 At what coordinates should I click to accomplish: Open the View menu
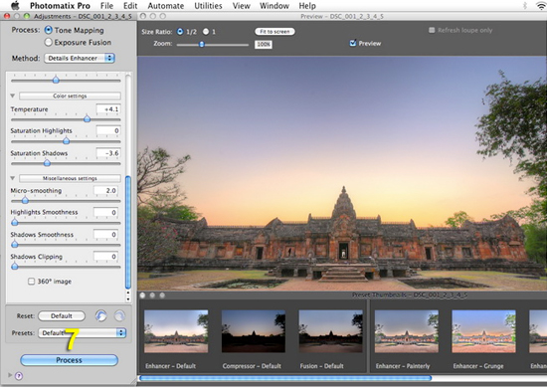pos(241,6)
